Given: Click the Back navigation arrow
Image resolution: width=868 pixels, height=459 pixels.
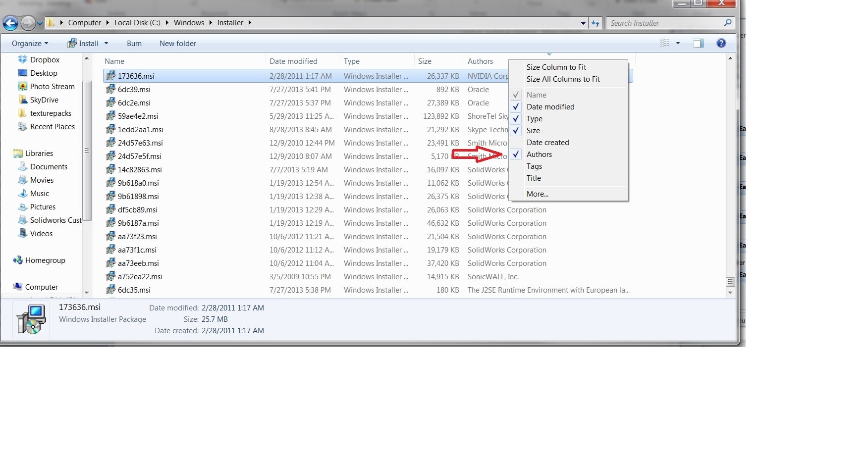Looking at the screenshot, I should pos(10,23).
